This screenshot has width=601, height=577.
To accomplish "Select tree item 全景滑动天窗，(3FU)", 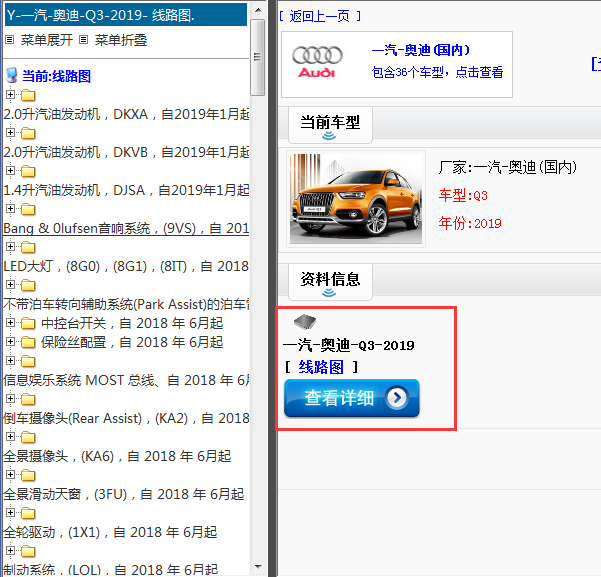I will (124, 494).
